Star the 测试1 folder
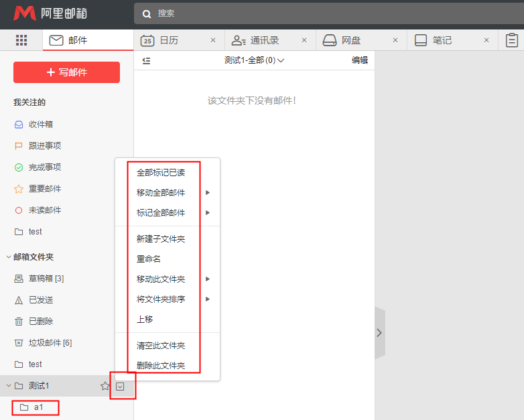The width and height of the screenshot is (524, 420). (x=105, y=386)
